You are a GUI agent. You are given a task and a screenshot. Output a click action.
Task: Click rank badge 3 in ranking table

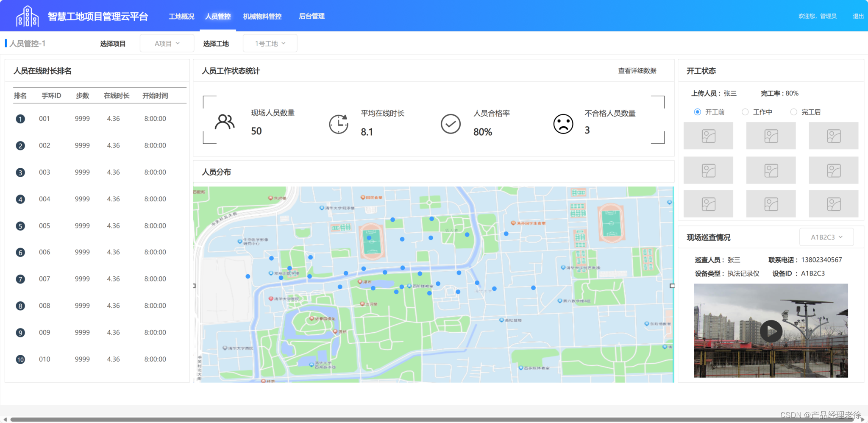(20, 173)
